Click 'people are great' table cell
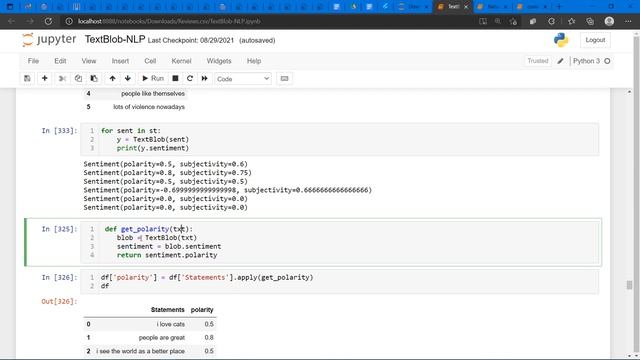640x360 pixels. (162, 338)
